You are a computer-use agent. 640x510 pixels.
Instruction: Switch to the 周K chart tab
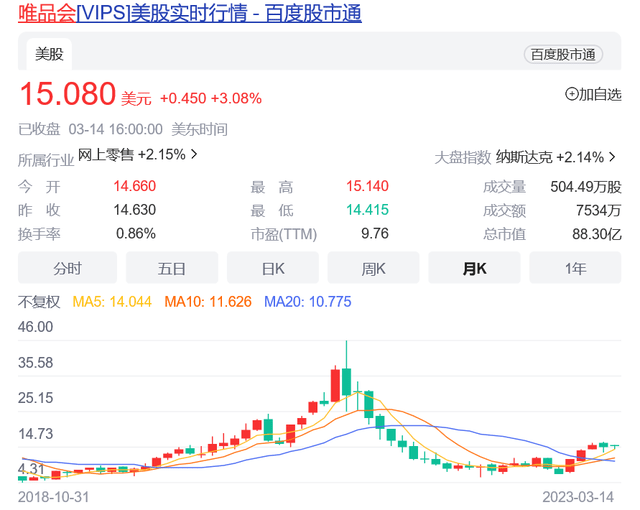tap(373, 268)
